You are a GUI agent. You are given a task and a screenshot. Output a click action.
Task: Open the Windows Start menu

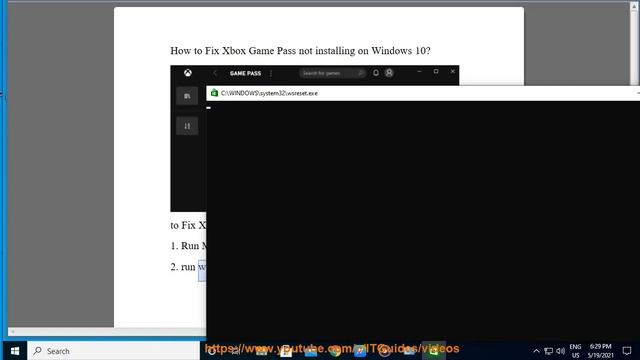tap(15, 351)
